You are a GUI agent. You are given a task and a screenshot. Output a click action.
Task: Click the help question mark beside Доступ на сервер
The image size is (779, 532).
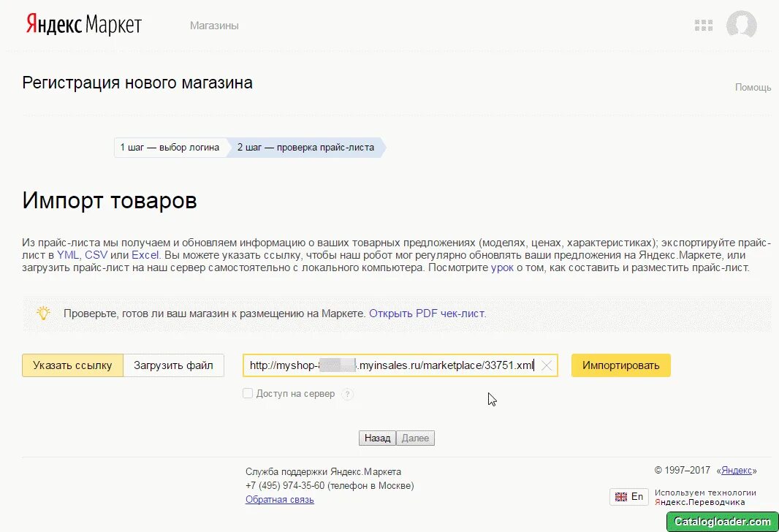pos(348,394)
